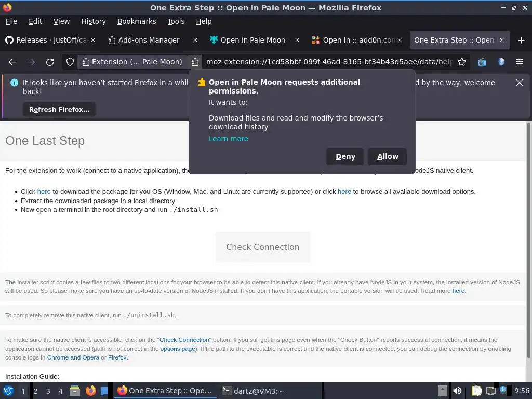Open the File menu
The image size is (532, 399).
11,21
